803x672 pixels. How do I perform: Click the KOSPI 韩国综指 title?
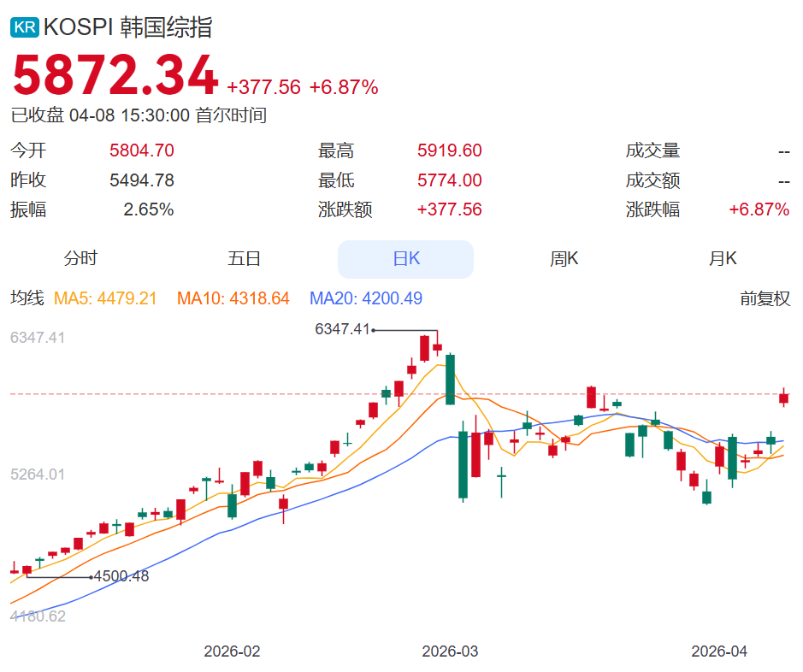tap(128, 27)
